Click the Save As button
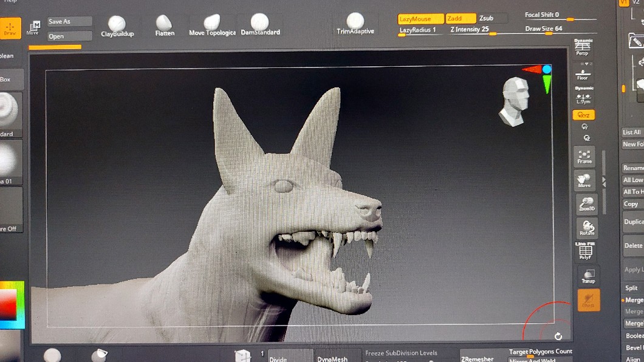Viewport: 644px width, 362px height. [x=69, y=21]
